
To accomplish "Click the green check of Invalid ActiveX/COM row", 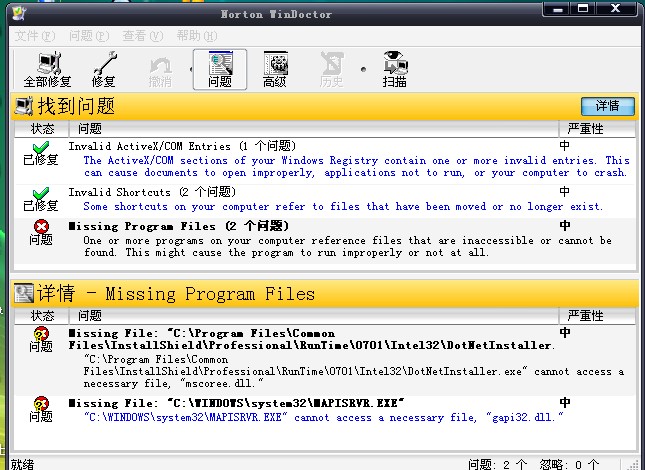I will click(41, 147).
